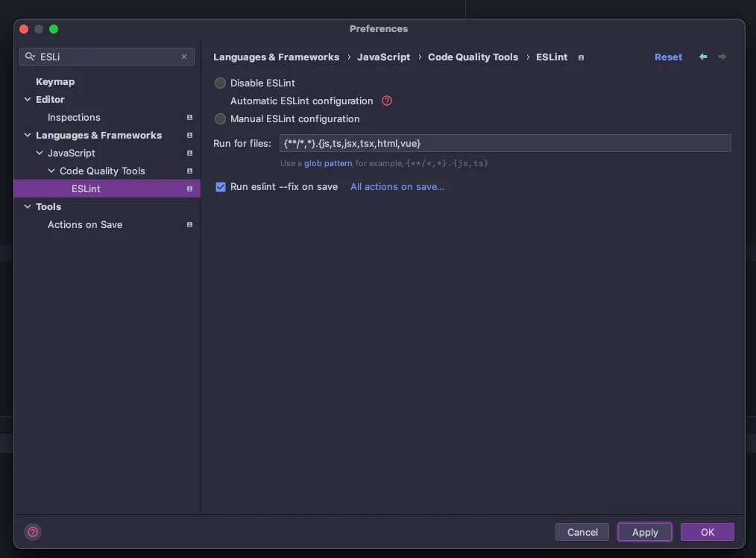Click the search magnifier icon

click(x=30, y=57)
